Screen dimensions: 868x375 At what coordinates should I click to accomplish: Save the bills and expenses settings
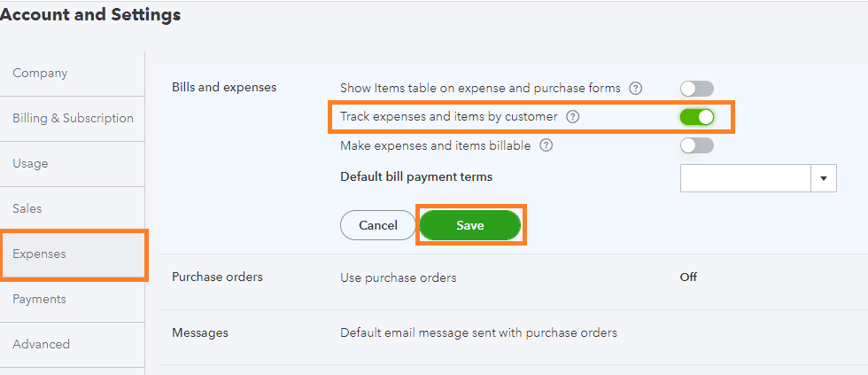(x=470, y=226)
